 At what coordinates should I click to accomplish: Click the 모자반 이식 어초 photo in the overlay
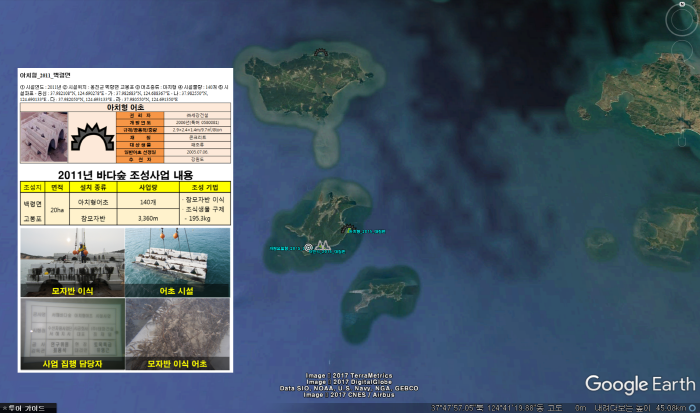pos(178,334)
